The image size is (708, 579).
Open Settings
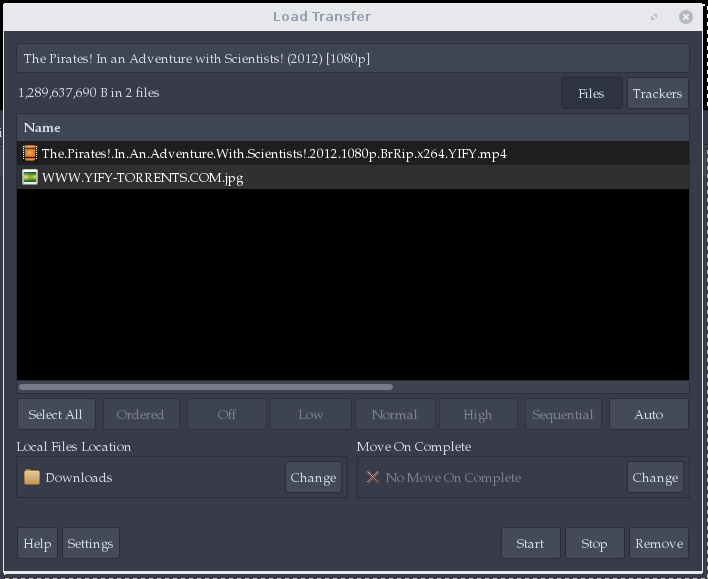(x=91, y=543)
